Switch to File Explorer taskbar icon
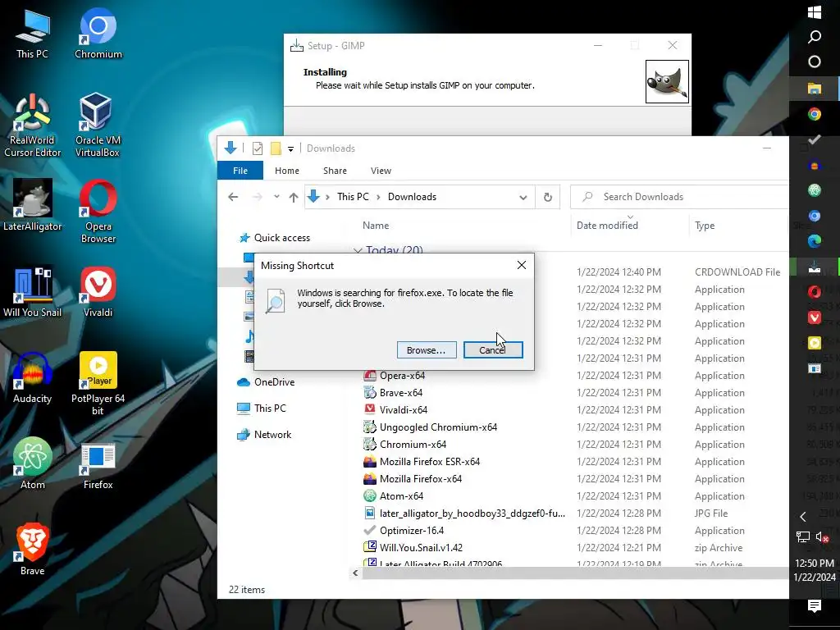Viewport: 840px width, 630px height. pos(815,87)
